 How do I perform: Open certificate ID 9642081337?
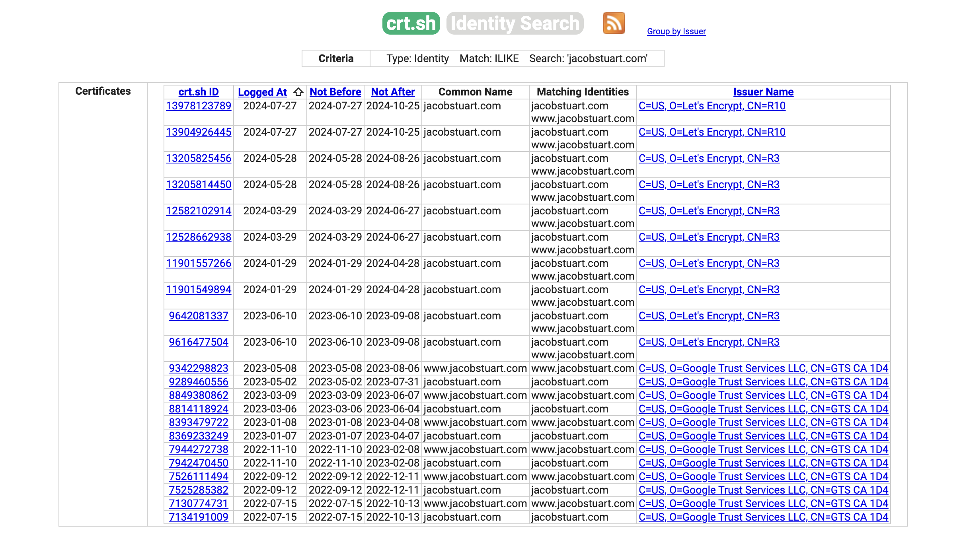(x=199, y=316)
